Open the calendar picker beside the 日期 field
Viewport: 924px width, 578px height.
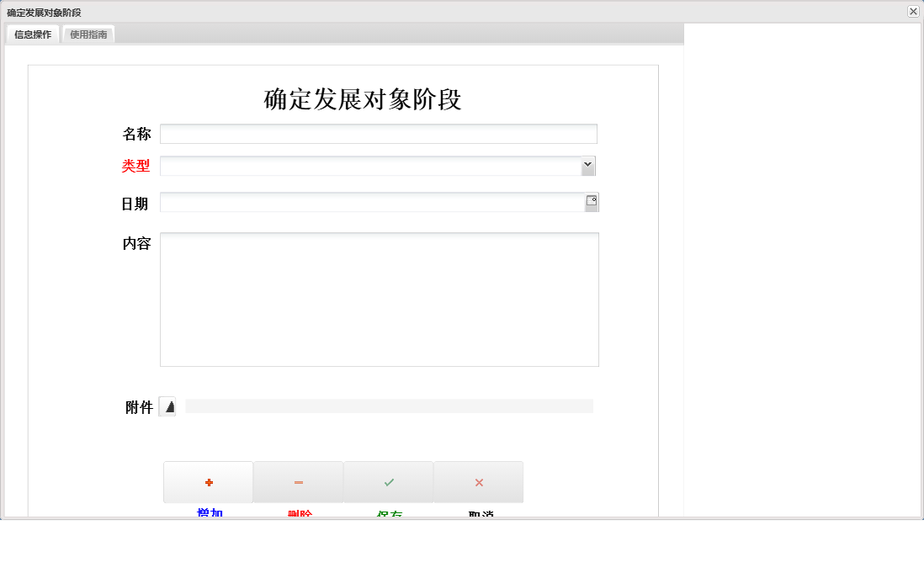[x=591, y=202]
